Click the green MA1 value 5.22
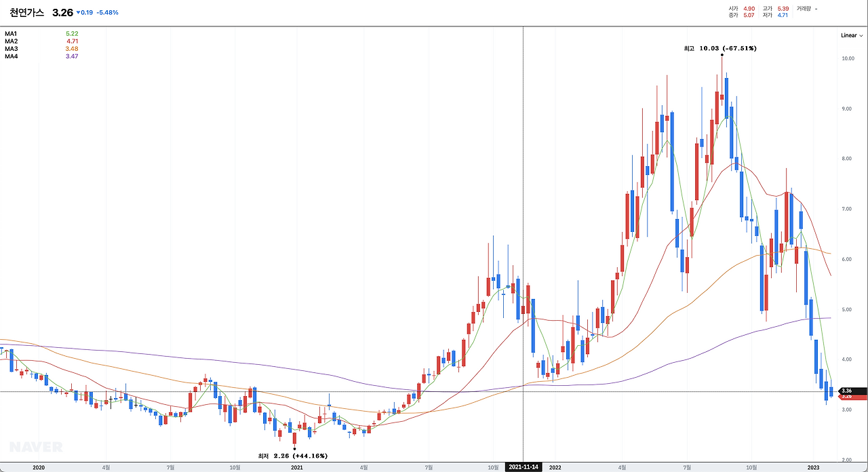Image resolution: width=868 pixels, height=472 pixels. click(x=72, y=34)
